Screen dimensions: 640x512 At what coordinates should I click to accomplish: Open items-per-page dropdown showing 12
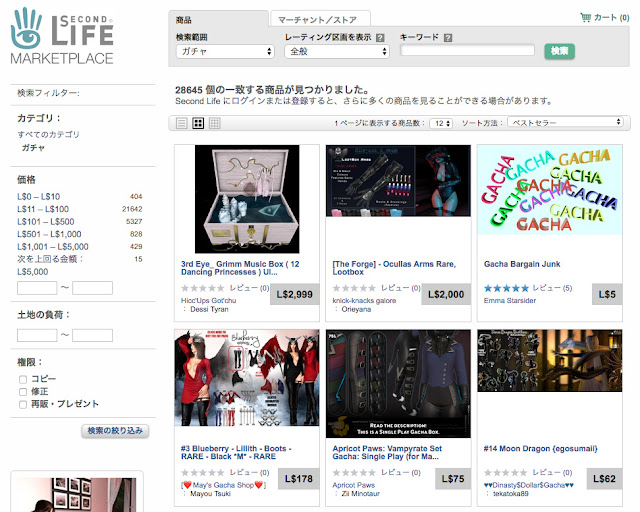[441, 123]
